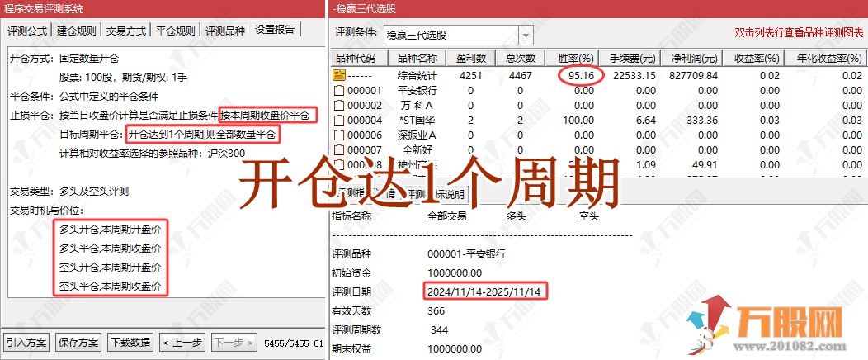The height and width of the screenshot is (360, 868).
Task: Switch to the 平仓规则 tab
Action: (x=175, y=31)
